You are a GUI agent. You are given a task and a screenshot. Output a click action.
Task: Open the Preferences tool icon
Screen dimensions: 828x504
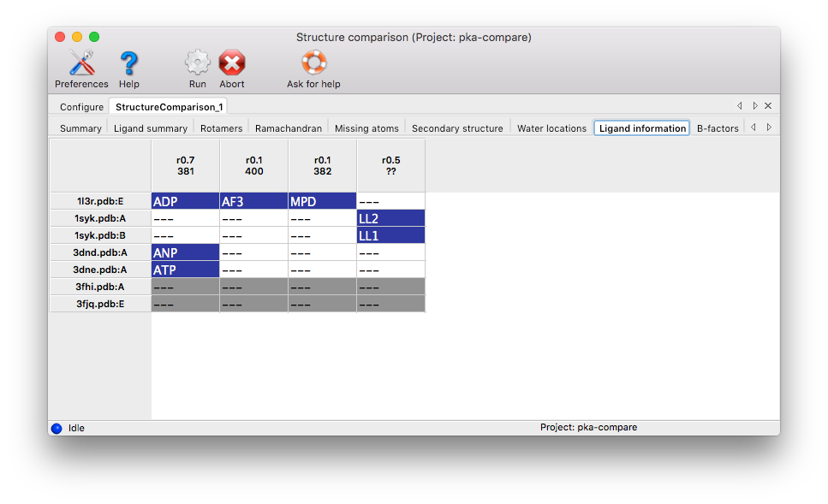[81, 63]
